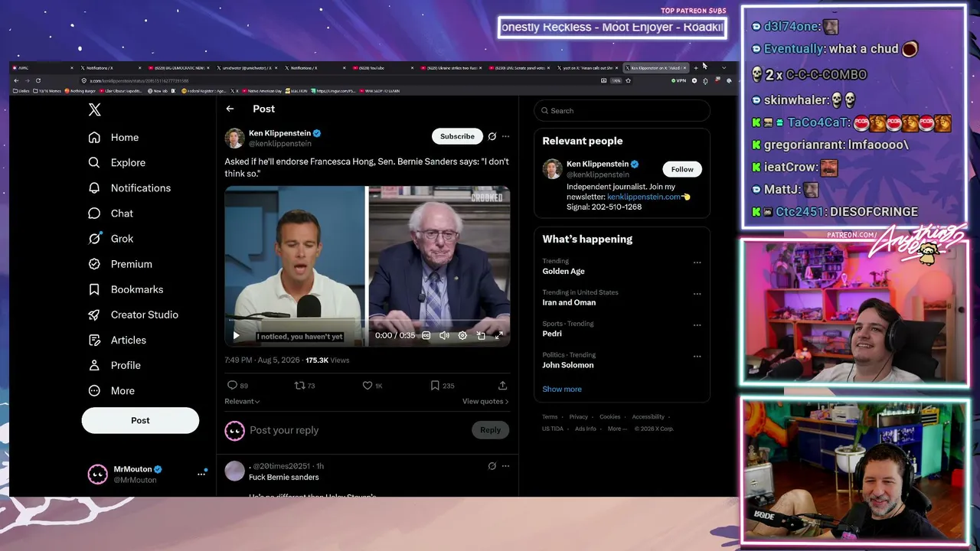Click the white Post button in sidebar
Viewport: 980px width, 551px height.
(140, 420)
